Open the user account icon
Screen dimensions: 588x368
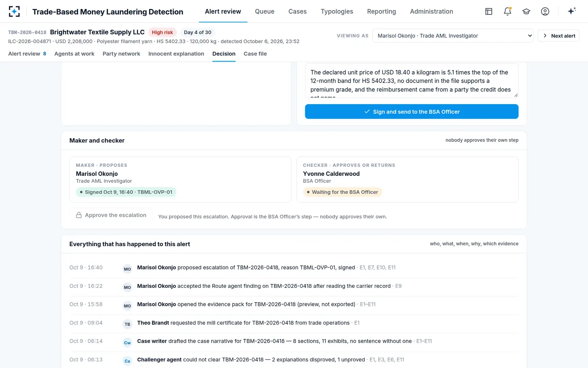coord(545,11)
